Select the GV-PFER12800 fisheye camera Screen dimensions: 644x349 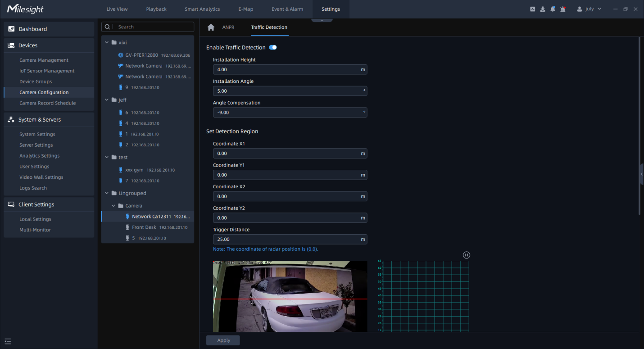pyautogui.click(x=142, y=55)
